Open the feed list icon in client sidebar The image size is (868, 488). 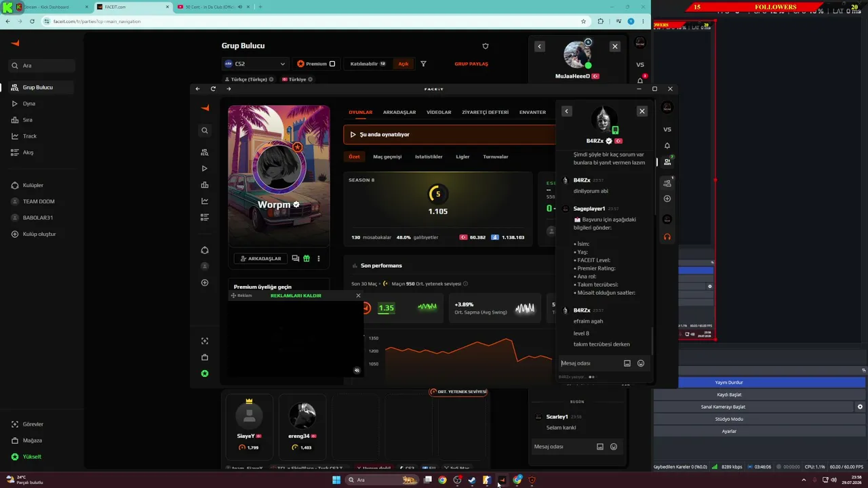pyautogui.click(x=205, y=218)
